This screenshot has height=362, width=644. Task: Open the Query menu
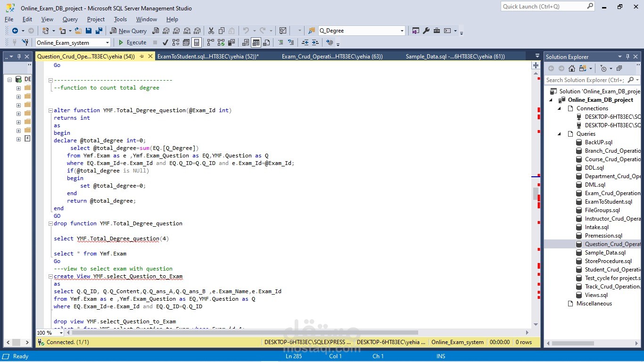[x=70, y=19]
